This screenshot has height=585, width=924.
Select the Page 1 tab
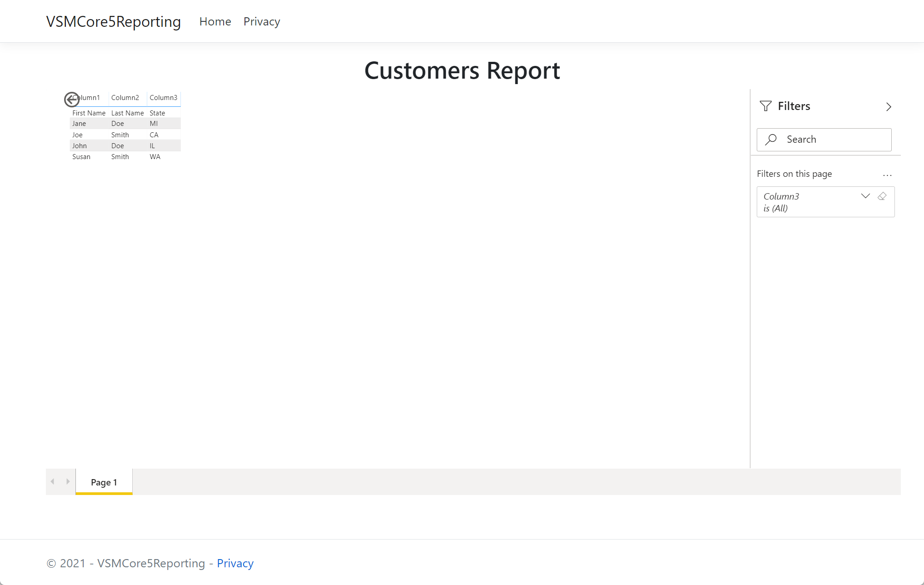104,482
